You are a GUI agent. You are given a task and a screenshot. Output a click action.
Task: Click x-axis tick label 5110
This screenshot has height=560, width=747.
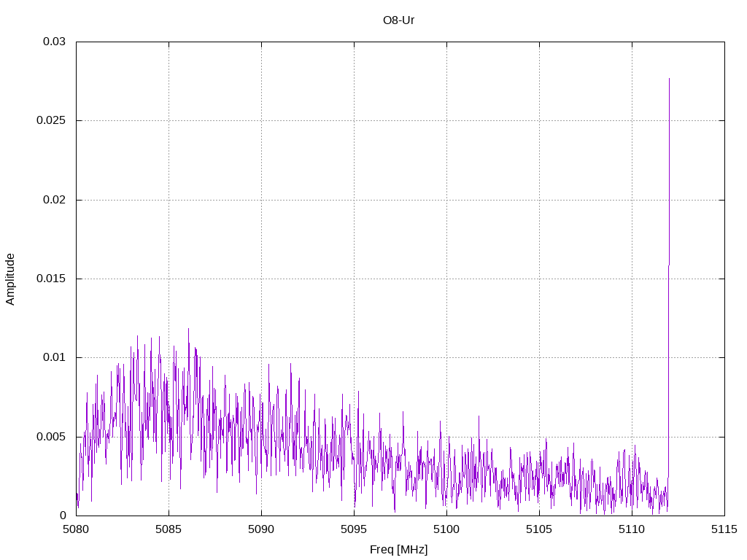pos(632,529)
